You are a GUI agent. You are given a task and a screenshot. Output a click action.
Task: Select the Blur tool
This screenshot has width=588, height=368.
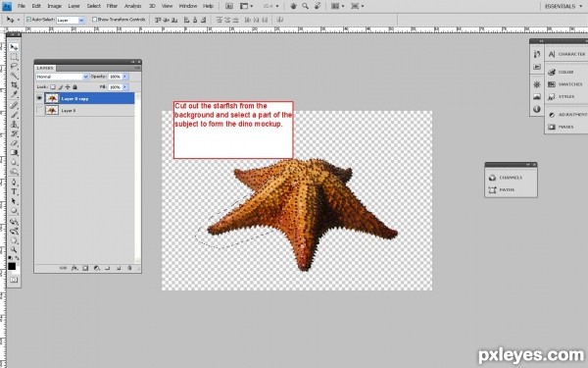[14, 162]
